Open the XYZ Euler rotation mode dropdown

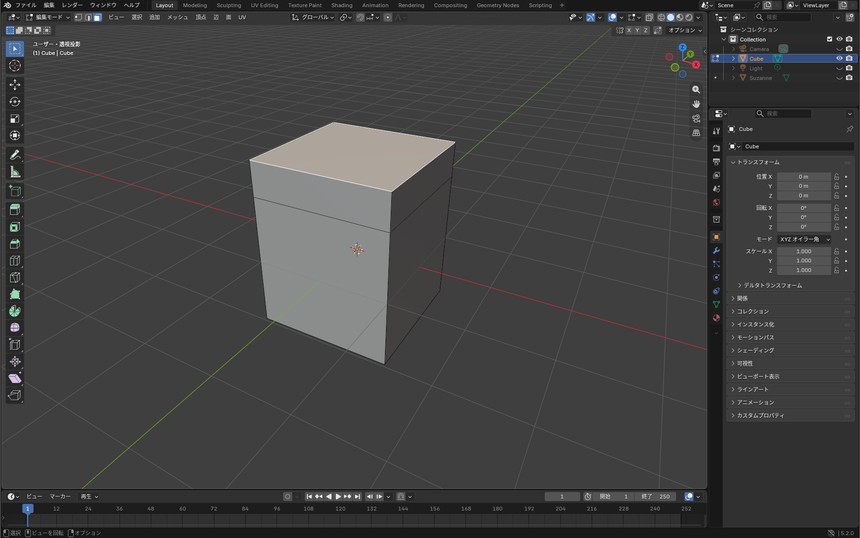(x=805, y=239)
